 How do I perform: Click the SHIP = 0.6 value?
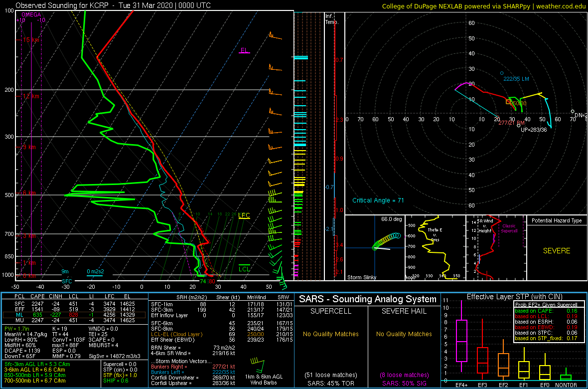click(x=117, y=382)
